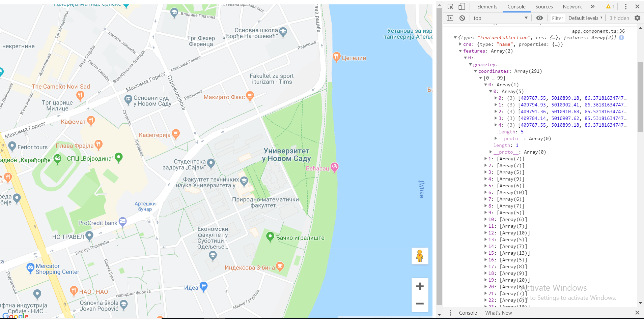Open the drawer three-dot menu
This screenshot has width=644, height=319.
[450, 313]
